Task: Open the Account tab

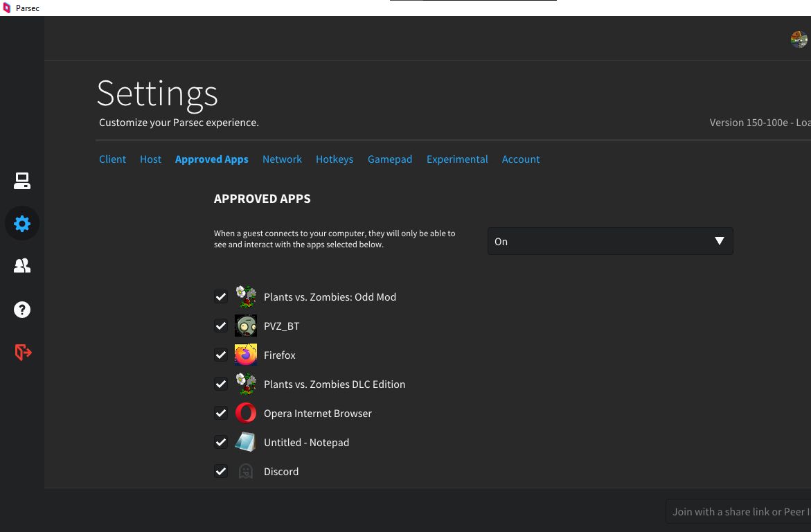Action: pos(521,159)
